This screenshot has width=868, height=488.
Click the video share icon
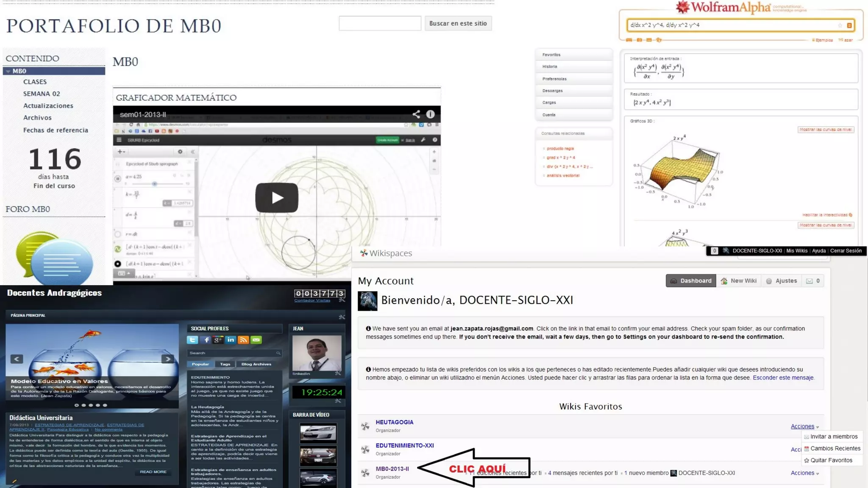416,114
